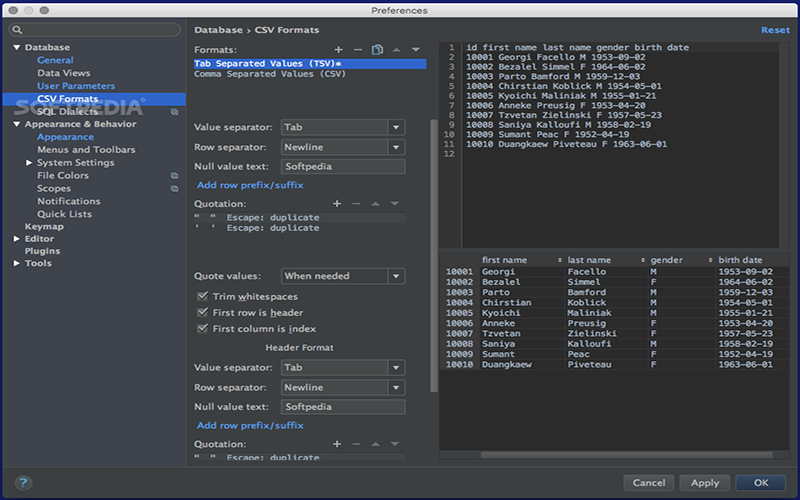Viewport: 800px width, 500px height.
Task: Click the birth date column header
Action: (x=740, y=260)
